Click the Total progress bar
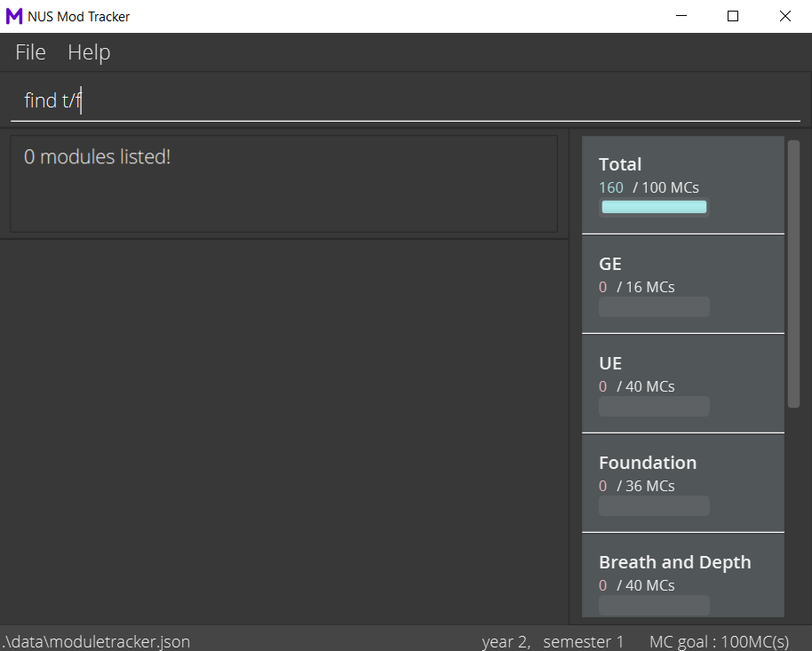 [x=654, y=207]
